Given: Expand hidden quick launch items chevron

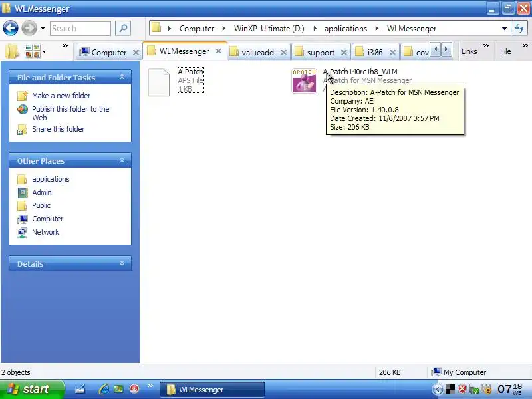Looking at the screenshot, I should 150,386.
